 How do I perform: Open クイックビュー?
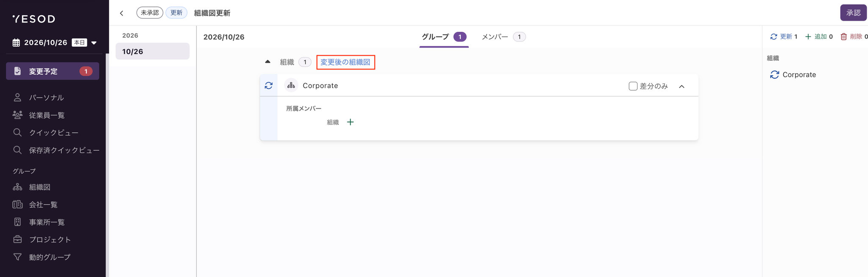pos(53,133)
